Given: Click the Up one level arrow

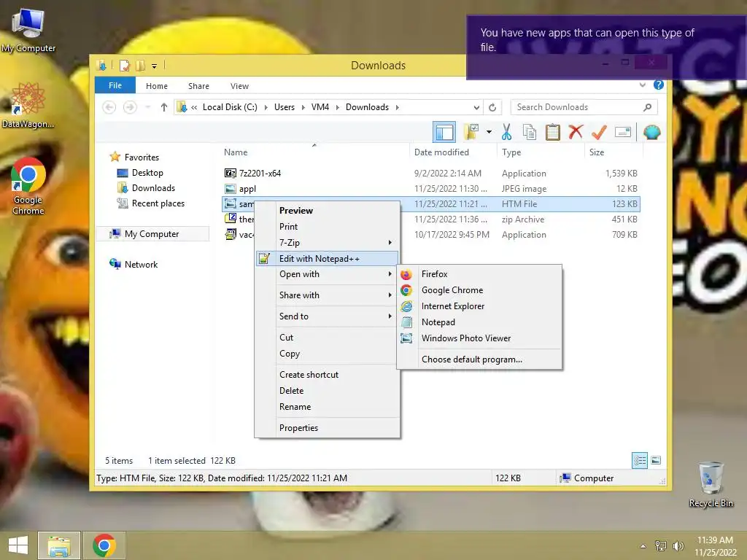Looking at the screenshot, I should [164, 107].
